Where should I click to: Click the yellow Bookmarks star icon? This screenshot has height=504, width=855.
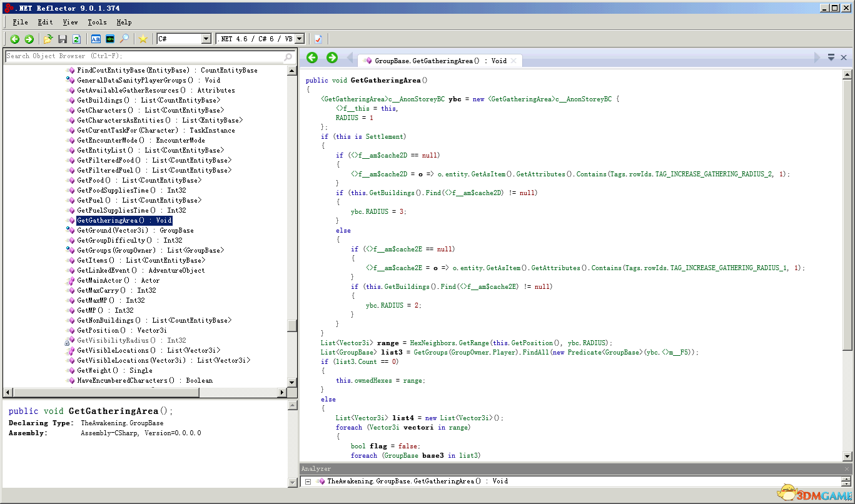pyautogui.click(x=143, y=39)
